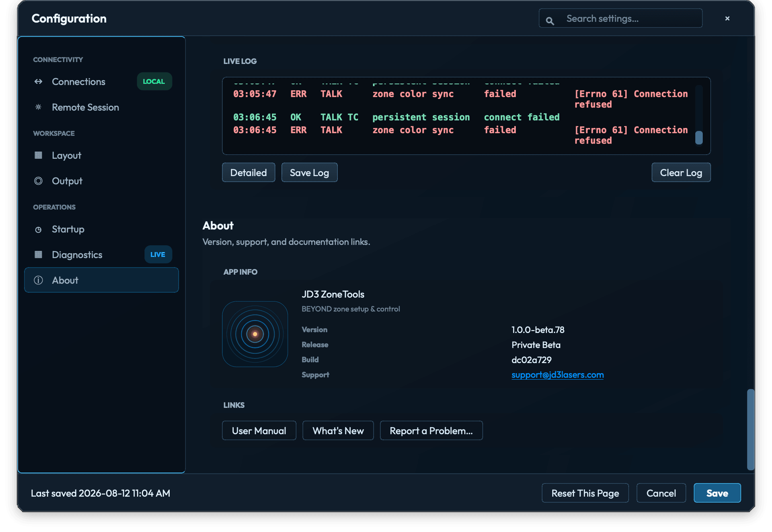This screenshot has width=772, height=532.
Task: Save the configuration
Action: [717, 493]
